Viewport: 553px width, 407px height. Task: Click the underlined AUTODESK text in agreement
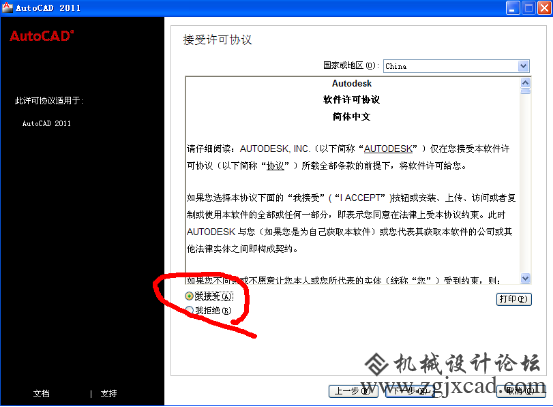point(388,149)
